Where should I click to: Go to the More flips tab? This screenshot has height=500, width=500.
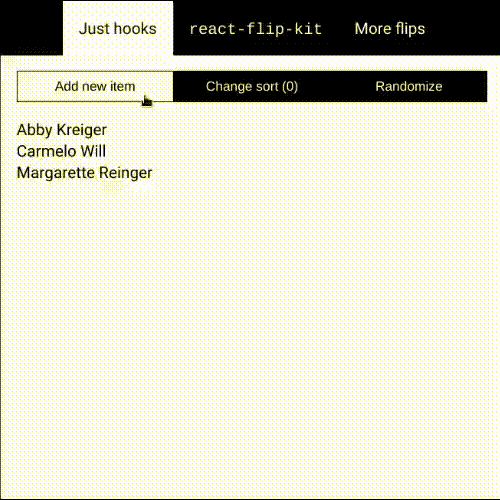[390, 29]
